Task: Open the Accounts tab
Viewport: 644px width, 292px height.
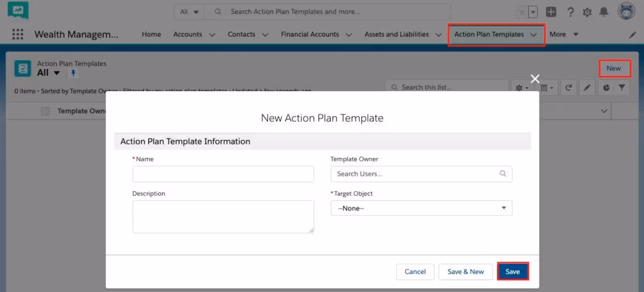Action: [187, 35]
